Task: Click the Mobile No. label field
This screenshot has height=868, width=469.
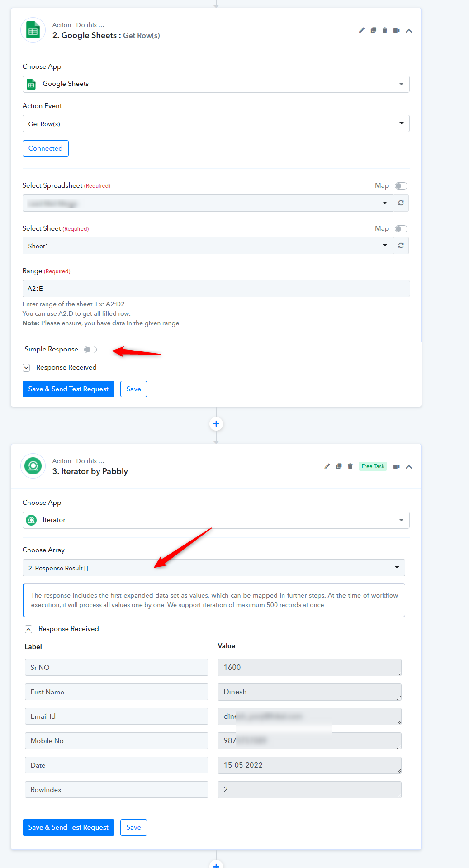Action: [117, 741]
